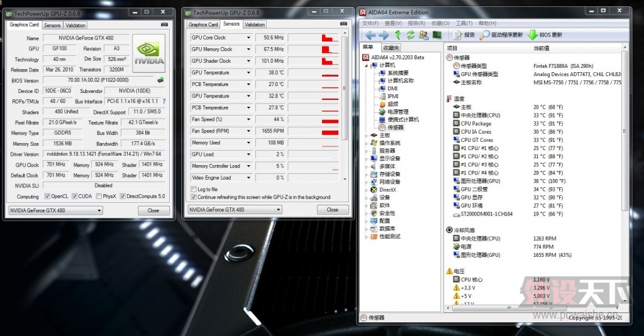Open the 帮助(H) menu in AIDA64

coord(487,23)
